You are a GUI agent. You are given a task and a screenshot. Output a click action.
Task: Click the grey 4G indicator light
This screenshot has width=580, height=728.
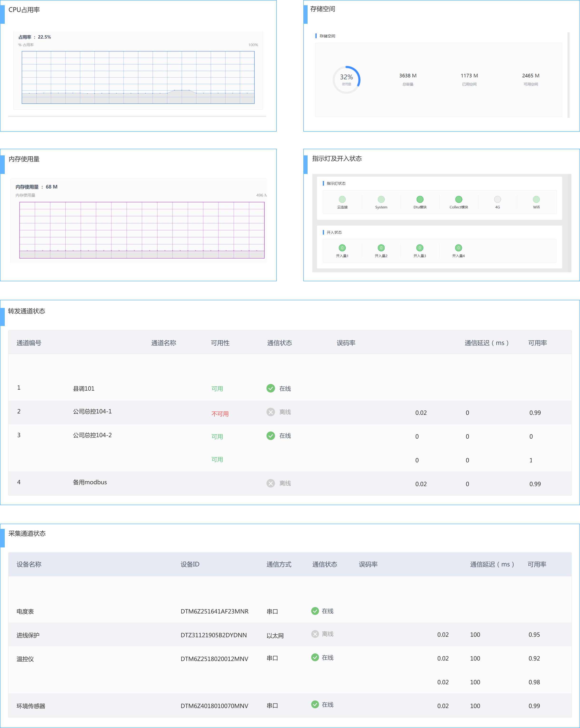pos(498,199)
